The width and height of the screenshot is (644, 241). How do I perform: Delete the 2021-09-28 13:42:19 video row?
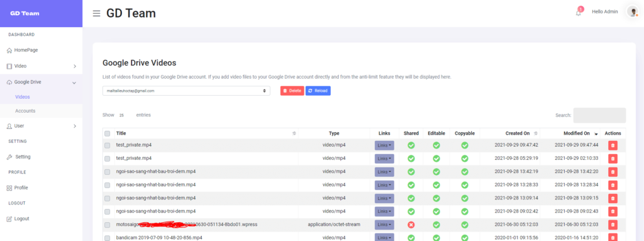(x=613, y=172)
